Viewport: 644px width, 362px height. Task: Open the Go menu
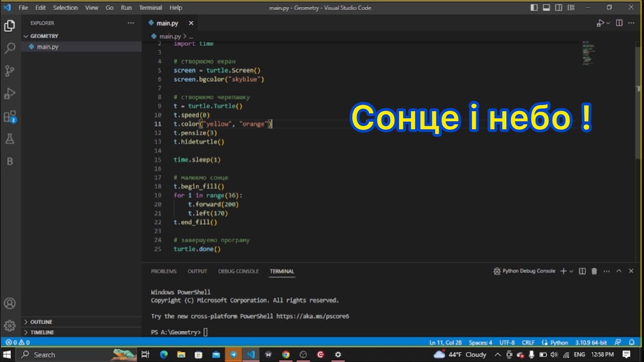[110, 8]
